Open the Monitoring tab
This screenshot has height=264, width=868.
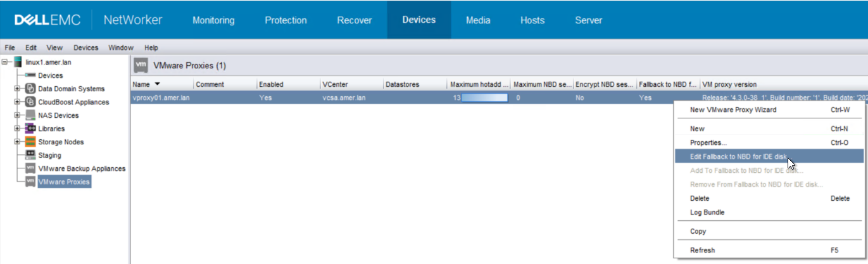pyautogui.click(x=213, y=20)
